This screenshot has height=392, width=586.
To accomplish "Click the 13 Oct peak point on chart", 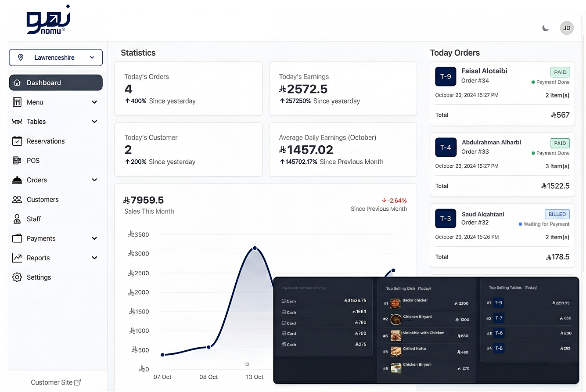I will (255, 248).
